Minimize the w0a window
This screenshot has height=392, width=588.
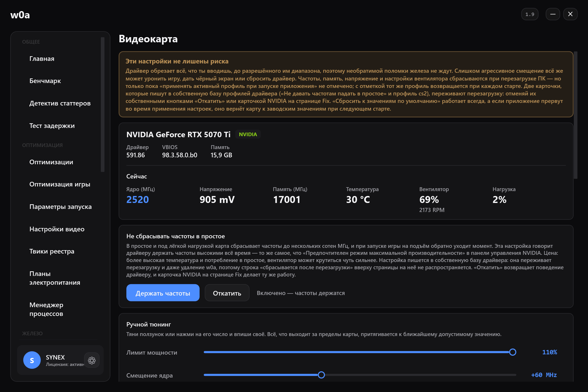(553, 14)
